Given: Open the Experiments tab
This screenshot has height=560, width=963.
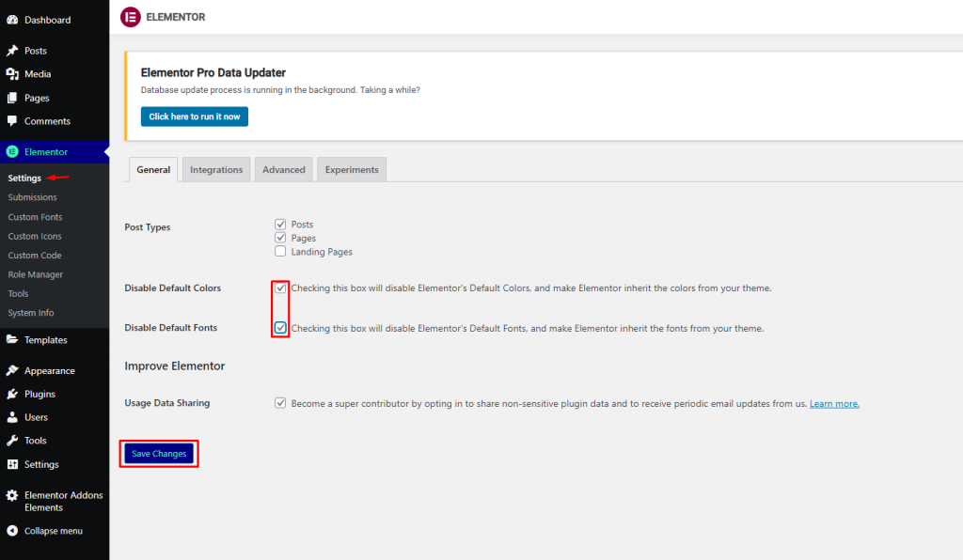Looking at the screenshot, I should [x=352, y=170].
